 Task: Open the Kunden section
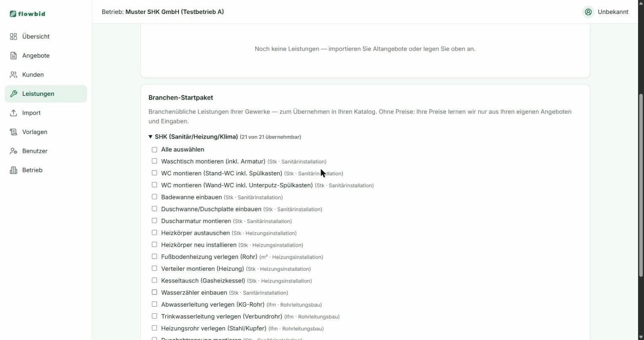pyautogui.click(x=46, y=75)
